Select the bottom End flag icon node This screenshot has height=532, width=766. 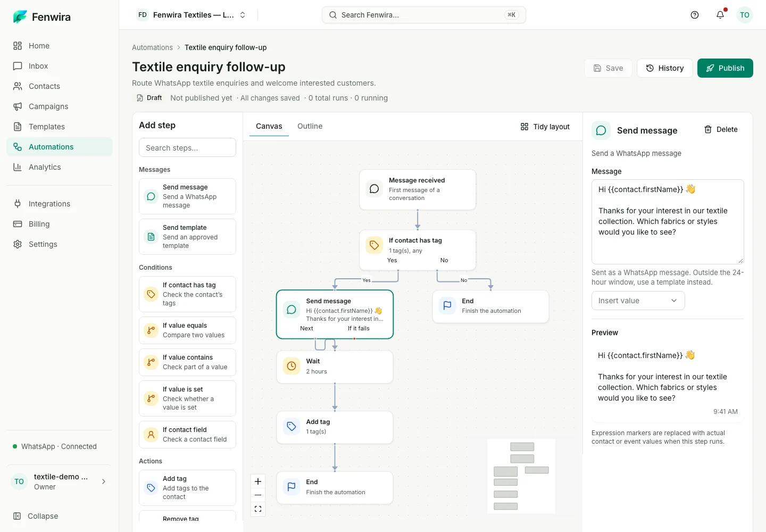tap(292, 486)
